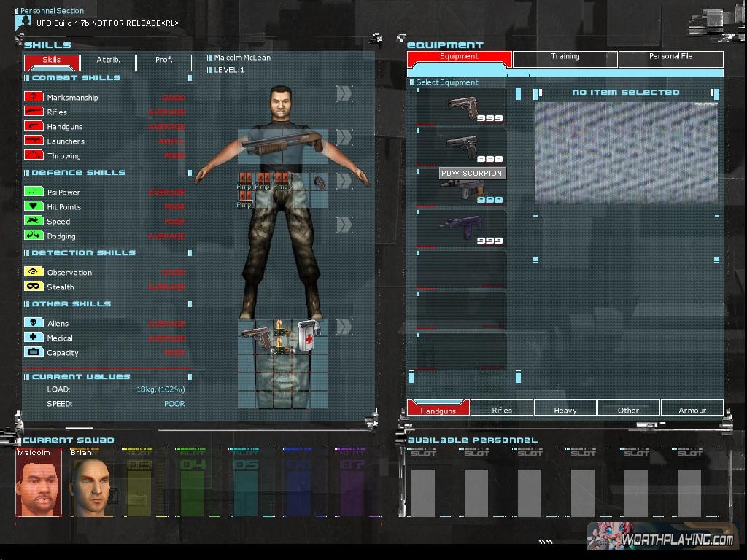747x560 pixels.
Task: Click the yellow squad slot 03
Action: (x=139, y=484)
